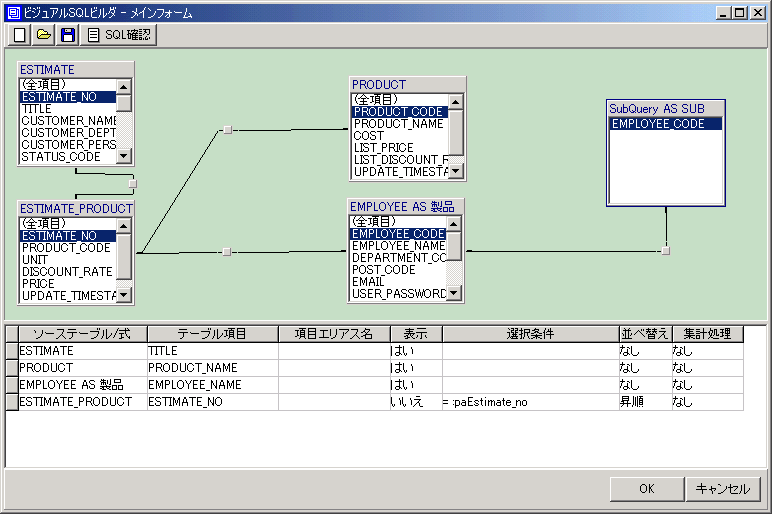Screen dimensions: 772x514
Task: Click the New document toolbar icon
Action: click(19, 35)
